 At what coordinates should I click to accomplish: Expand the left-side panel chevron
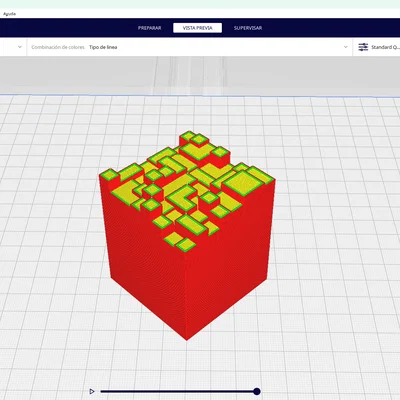(x=20, y=47)
